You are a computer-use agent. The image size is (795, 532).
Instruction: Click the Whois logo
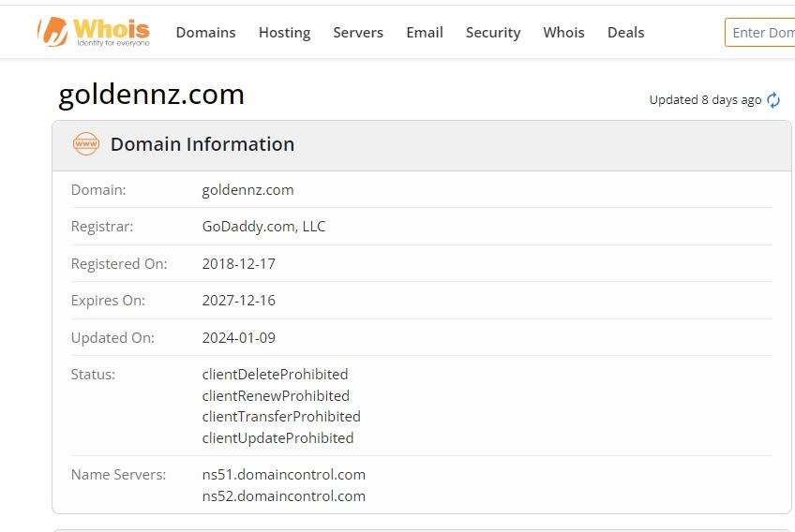[x=94, y=32]
